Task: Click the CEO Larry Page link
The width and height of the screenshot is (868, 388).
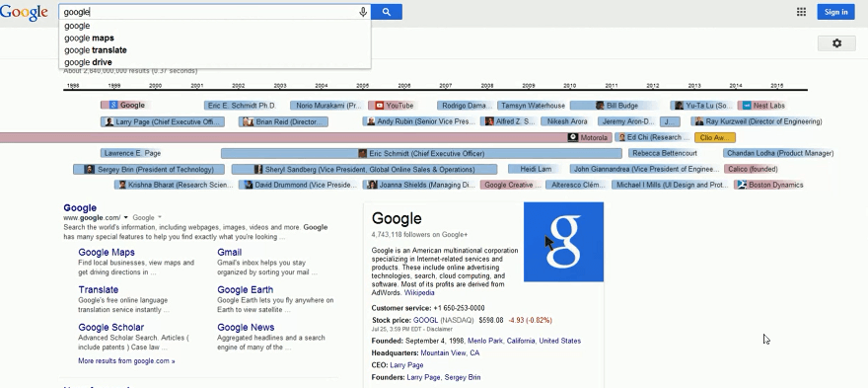Action: click(406, 365)
